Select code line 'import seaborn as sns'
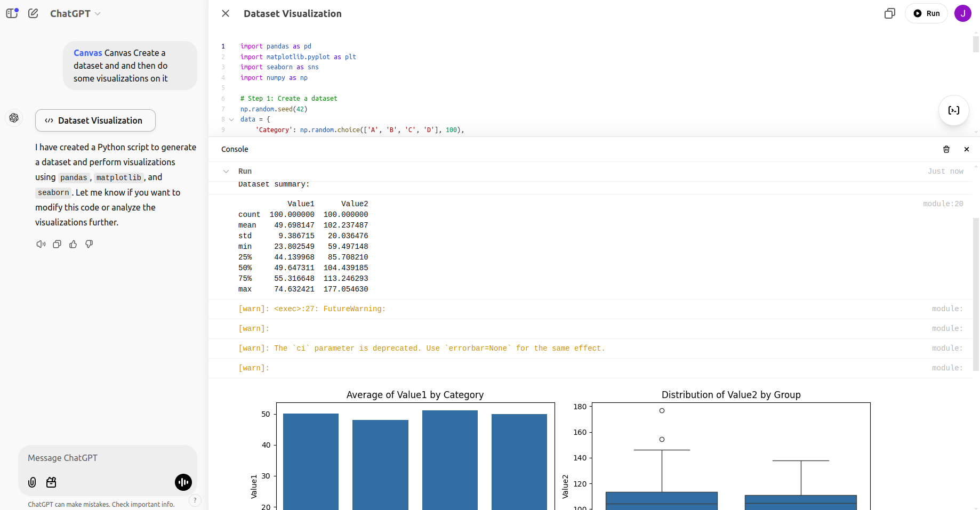 click(279, 67)
